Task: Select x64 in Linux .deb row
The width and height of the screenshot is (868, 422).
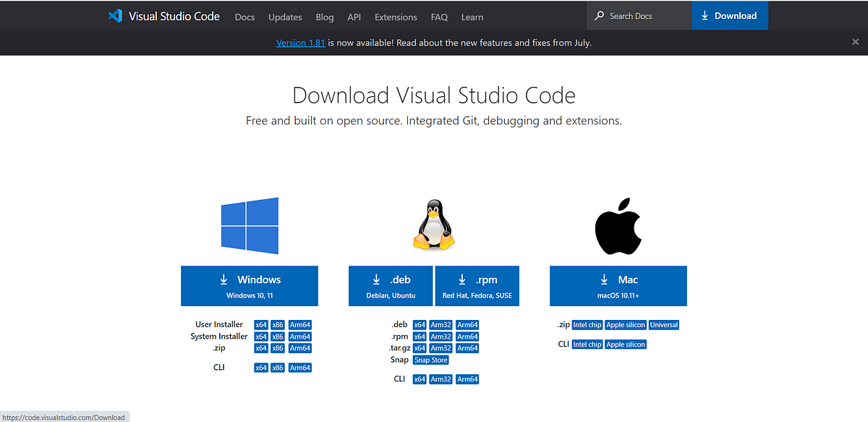Action: pos(420,325)
